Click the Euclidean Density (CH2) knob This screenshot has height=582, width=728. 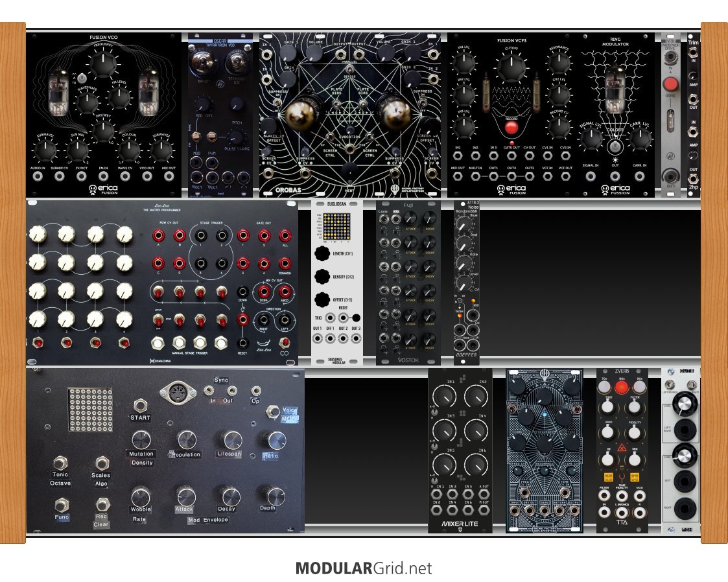click(x=322, y=277)
